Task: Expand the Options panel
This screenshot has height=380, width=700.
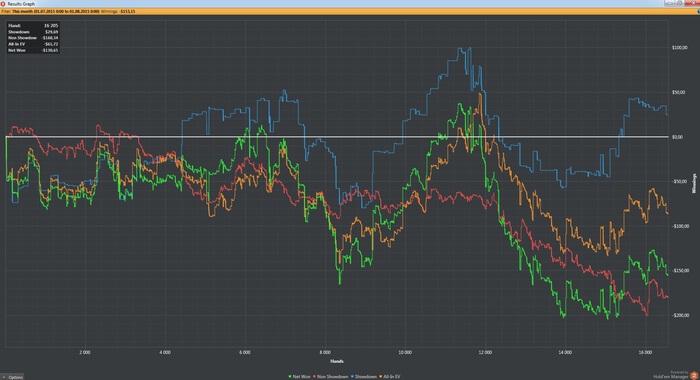Action: (12, 377)
